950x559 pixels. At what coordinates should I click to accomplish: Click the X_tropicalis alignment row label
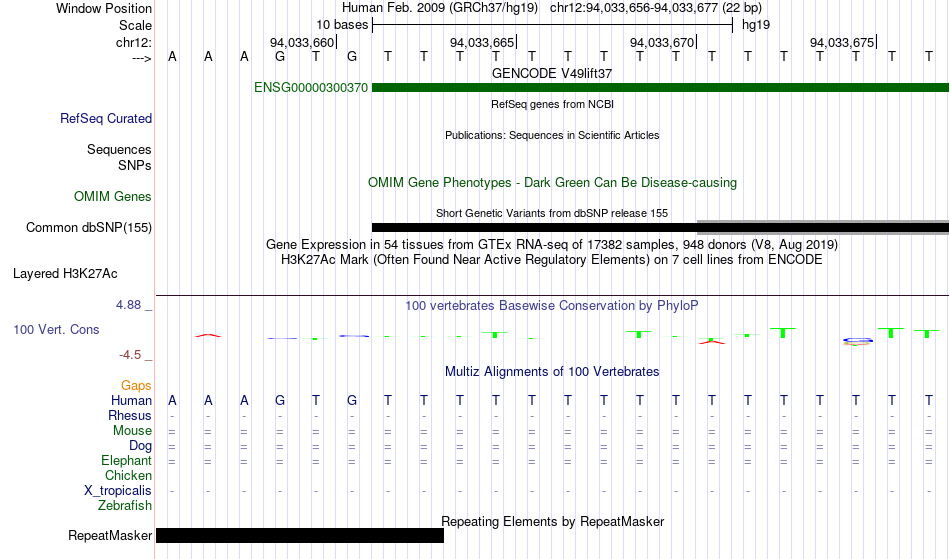click(118, 491)
